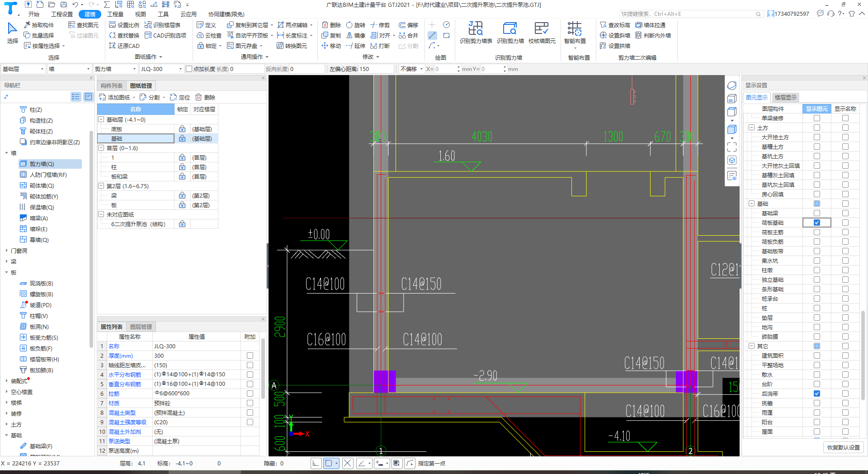This screenshot has width=868, height=474.
Task: Open CAD识别选项 settings
Action: (x=165, y=35)
